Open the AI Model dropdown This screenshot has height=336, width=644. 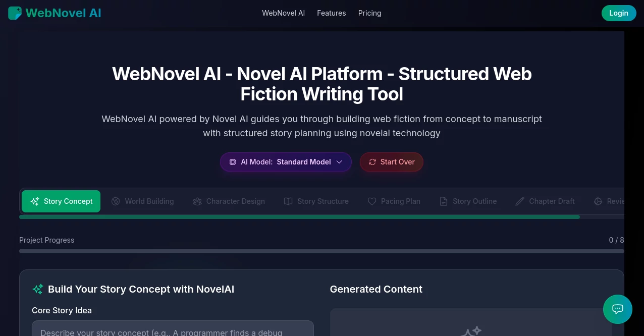coord(286,162)
